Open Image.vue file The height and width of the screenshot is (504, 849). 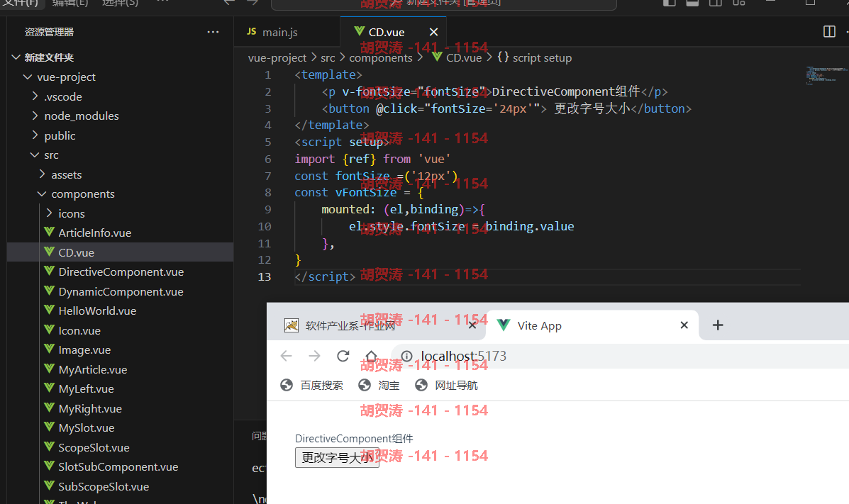click(x=120, y=349)
